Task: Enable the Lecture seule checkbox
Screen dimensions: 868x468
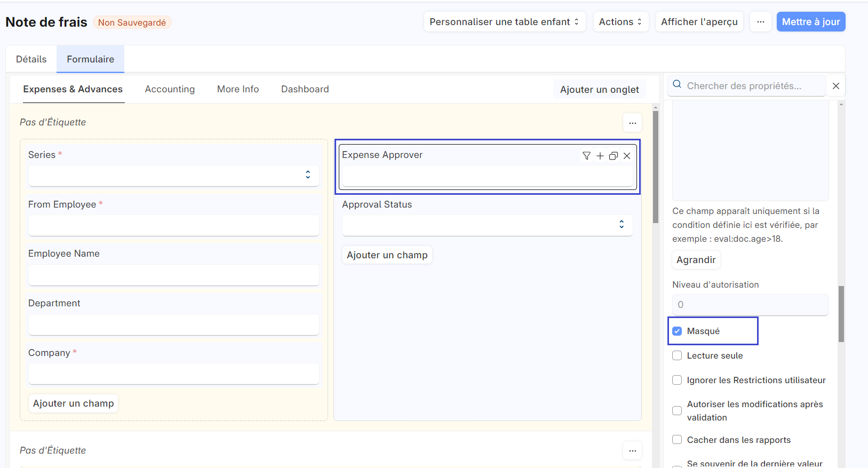Action: (x=677, y=356)
